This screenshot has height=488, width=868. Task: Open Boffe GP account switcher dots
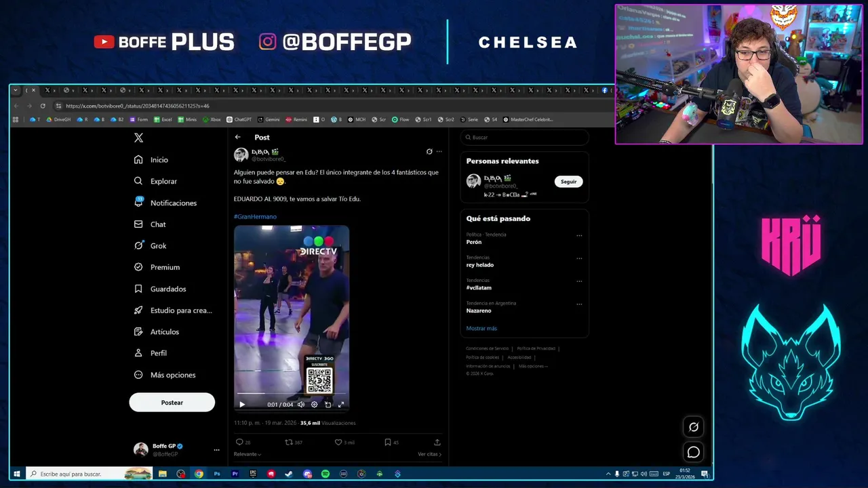(216, 450)
